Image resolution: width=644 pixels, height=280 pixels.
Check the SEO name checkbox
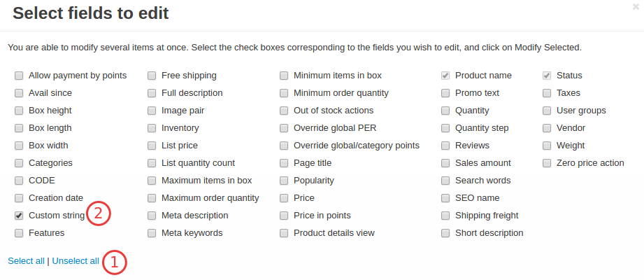click(445, 198)
